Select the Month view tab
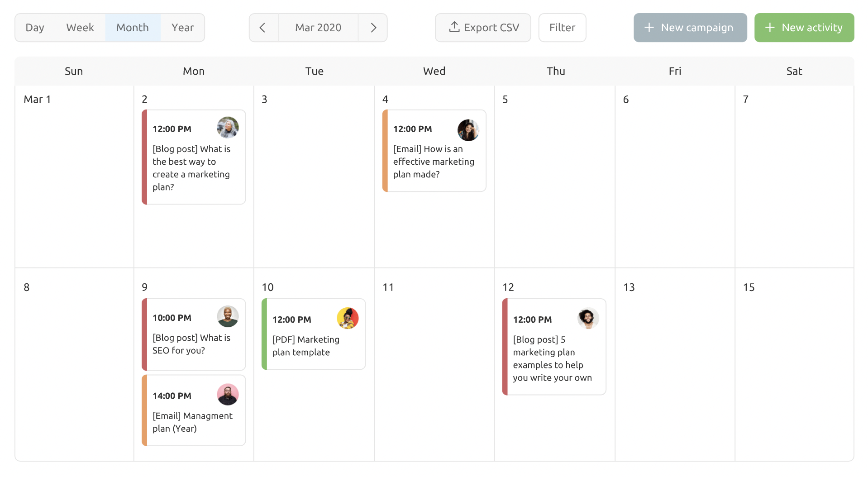868x477 pixels. pyautogui.click(x=133, y=28)
